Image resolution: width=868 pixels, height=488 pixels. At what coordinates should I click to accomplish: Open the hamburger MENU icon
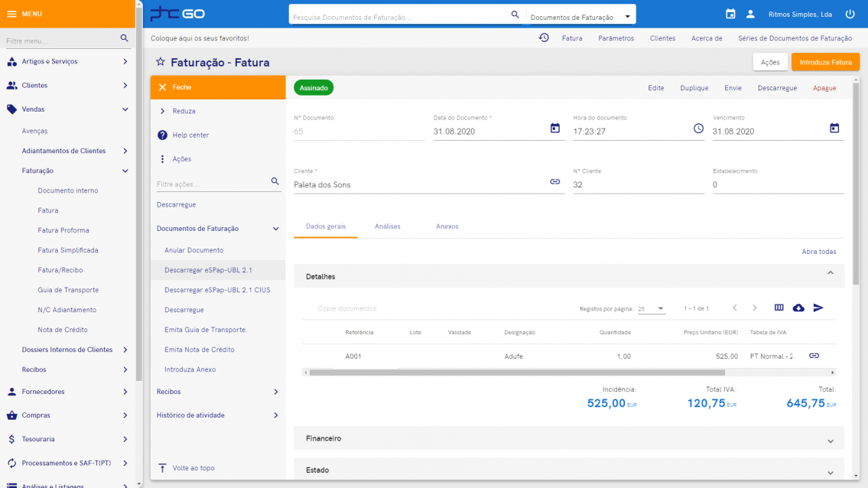click(11, 14)
